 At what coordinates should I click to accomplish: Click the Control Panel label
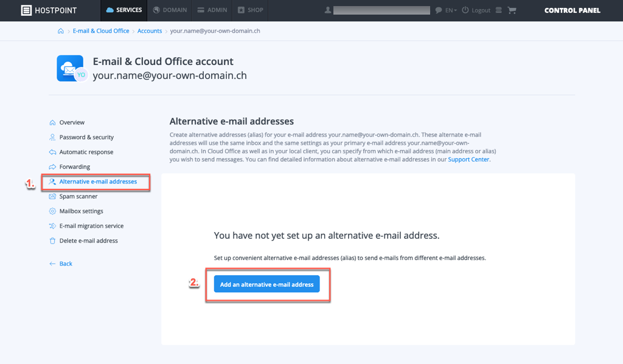pyautogui.click(x=572, y=10)
